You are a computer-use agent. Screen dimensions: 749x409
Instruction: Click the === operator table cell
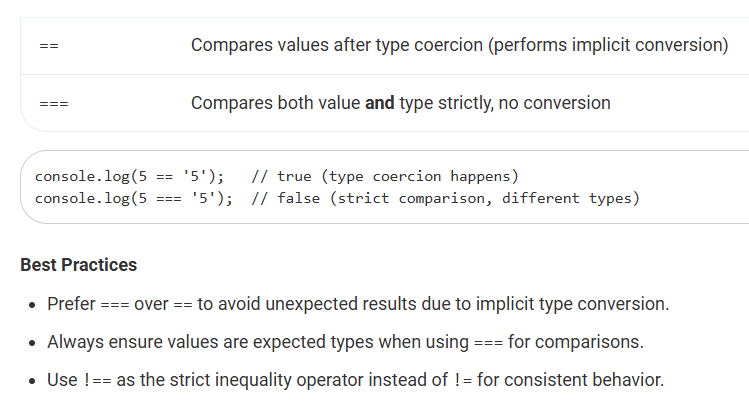(x=54, y=104)
